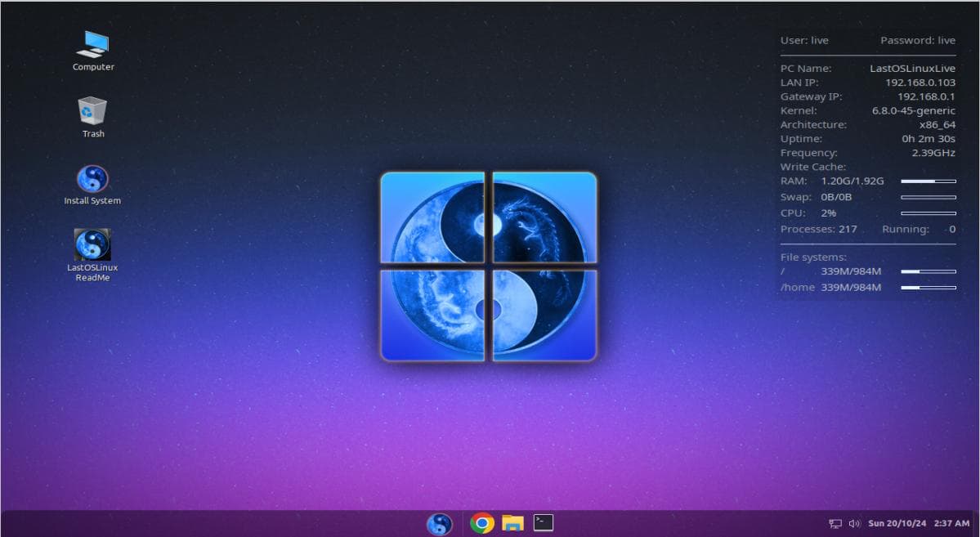Open the volume control in system tray
980x537 pixels.
855,523
